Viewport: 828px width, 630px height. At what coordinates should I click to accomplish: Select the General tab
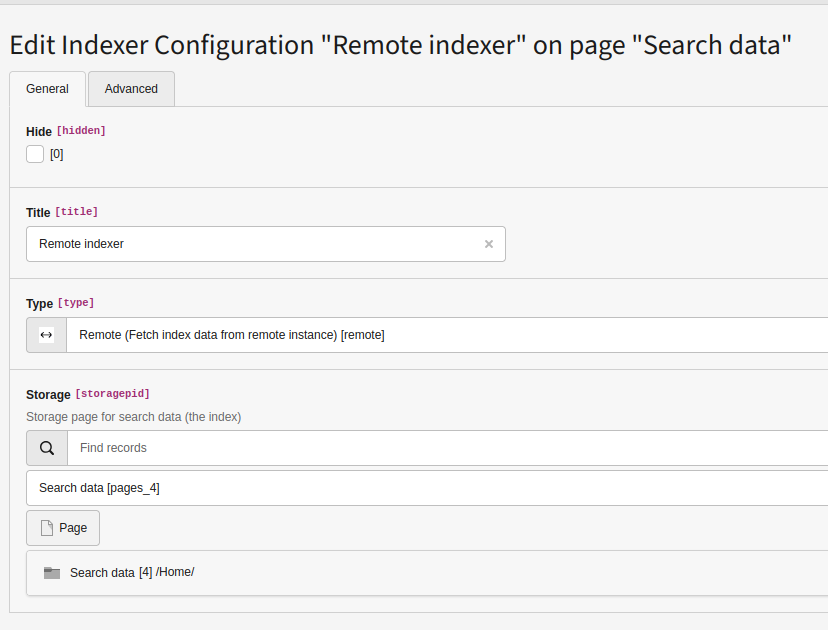coord(47,88)
